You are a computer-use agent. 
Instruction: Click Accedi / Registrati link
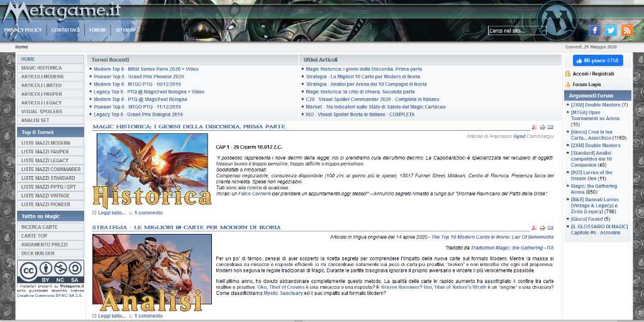coord(594,74)
